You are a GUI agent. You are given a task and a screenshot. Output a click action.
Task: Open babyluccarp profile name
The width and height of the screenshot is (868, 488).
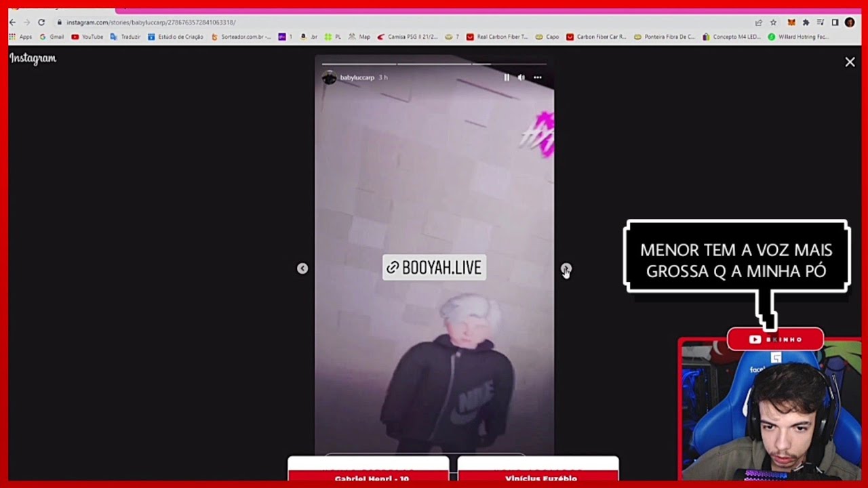357,78
